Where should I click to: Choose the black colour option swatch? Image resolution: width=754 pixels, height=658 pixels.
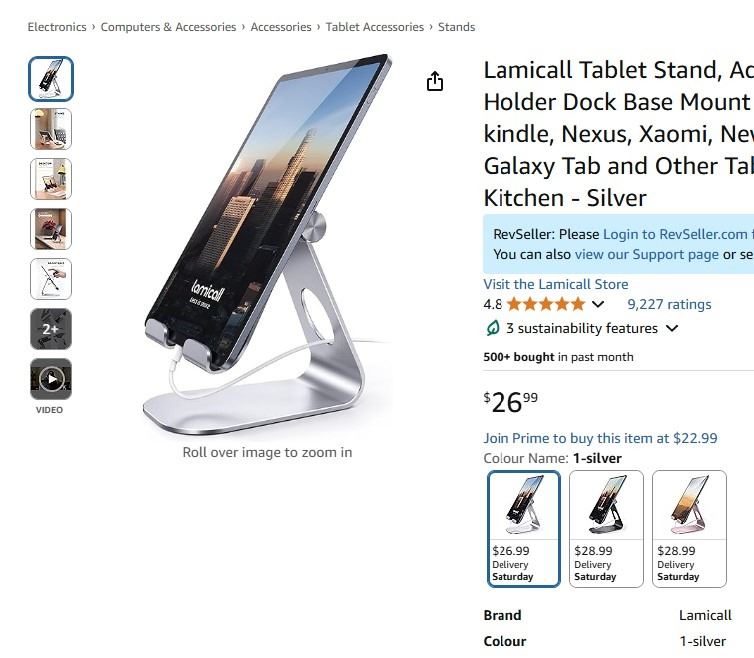click(x=606, y=528)
